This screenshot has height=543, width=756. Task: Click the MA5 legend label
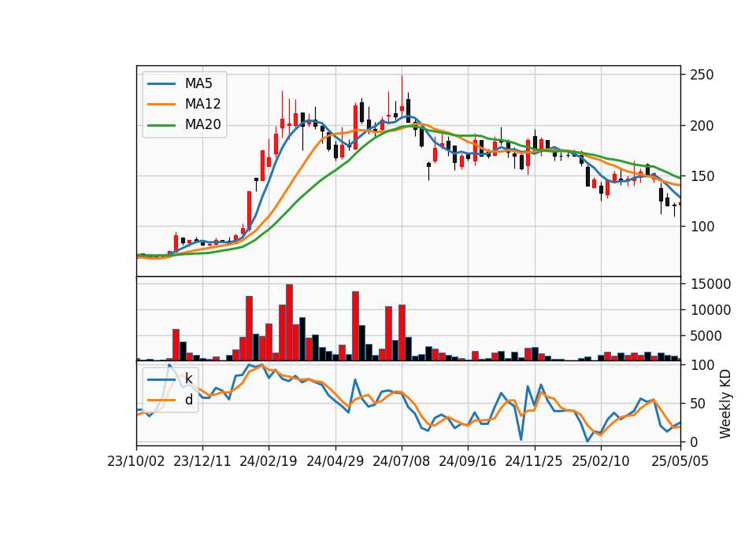coord(198,83)
